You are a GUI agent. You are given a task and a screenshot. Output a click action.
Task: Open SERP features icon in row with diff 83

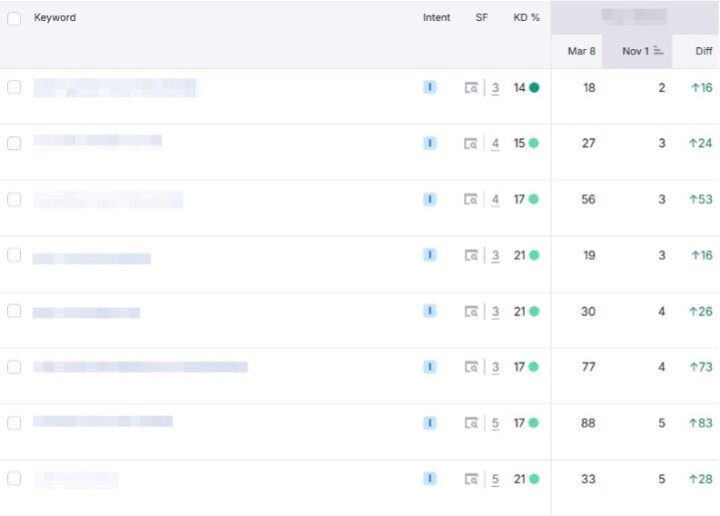click(x=471, y=423)
